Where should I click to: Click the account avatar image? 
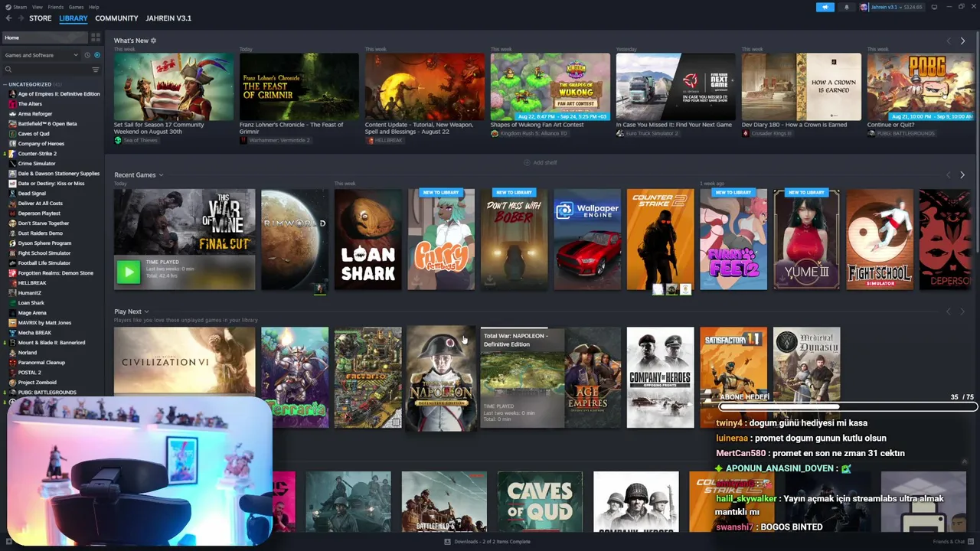coord(864,7)
